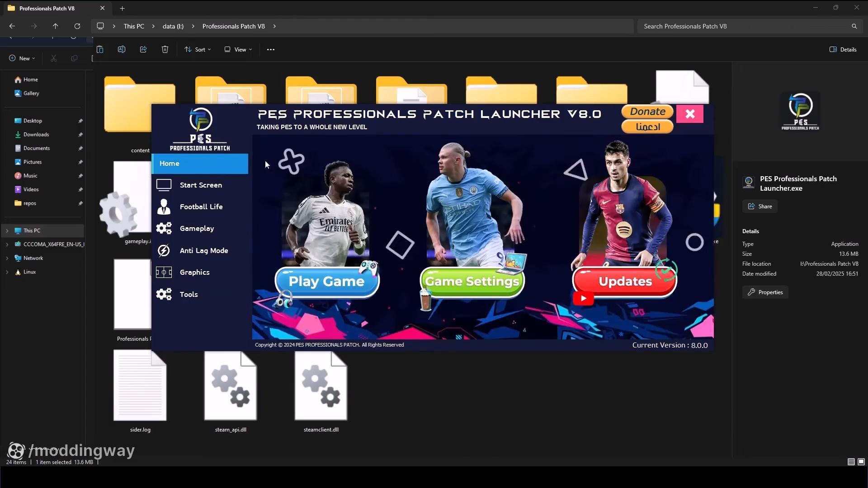868x488 pixels.
Task: Switch to details list view layout
Action: coord(851,462)
